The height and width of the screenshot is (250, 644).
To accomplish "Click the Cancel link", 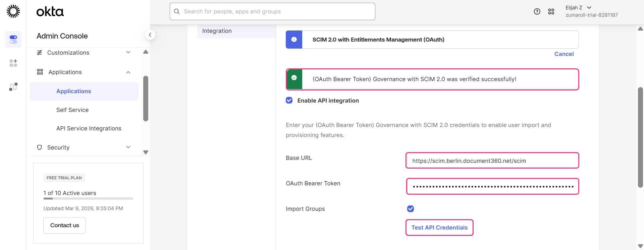I will click(x=564, y=54).
